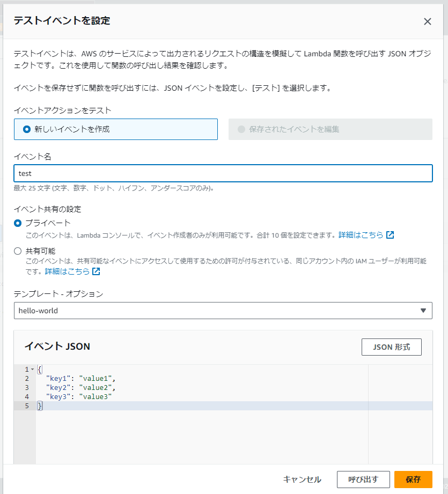448x494 pixels.
Task: Click external link icon beside private details link
Action: [x=390, y=235]
